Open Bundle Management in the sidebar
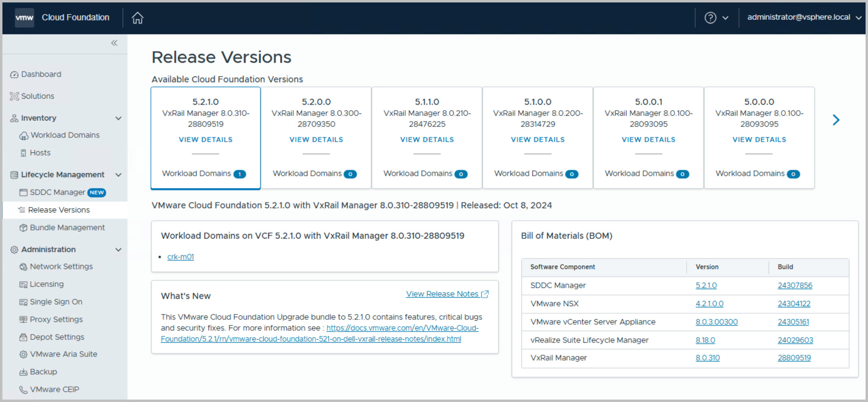 67,228
